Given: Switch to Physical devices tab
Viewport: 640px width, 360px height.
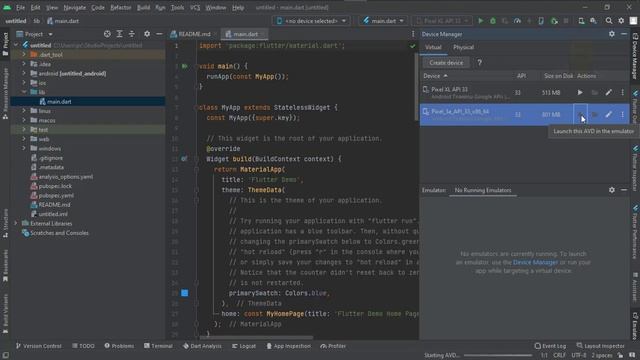Looking at the screenshot, I should coord(463,47).
